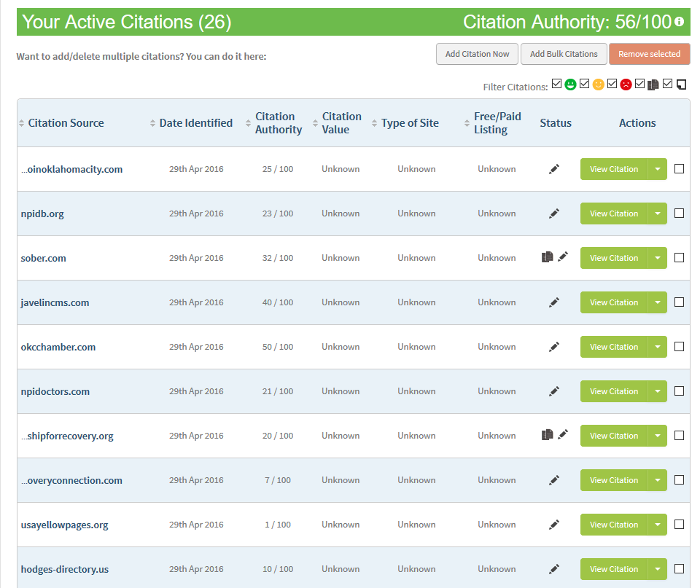Click the Remove selected button
700x588 pixels.
click(x=650, y=54)
